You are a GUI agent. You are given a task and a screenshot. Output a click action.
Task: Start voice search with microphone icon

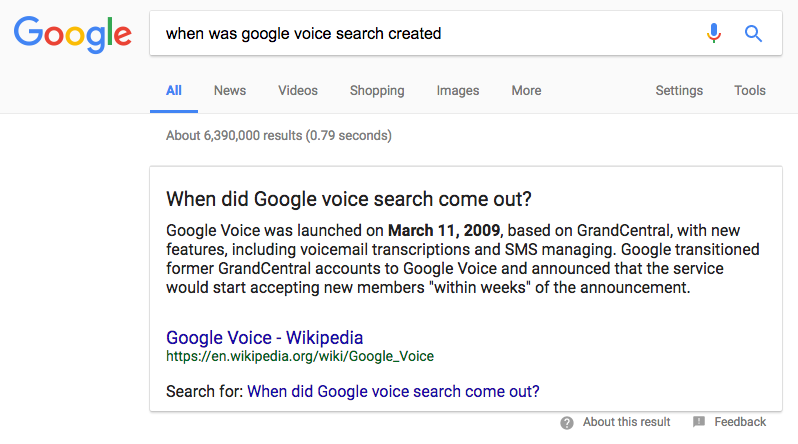coord(714,34)
